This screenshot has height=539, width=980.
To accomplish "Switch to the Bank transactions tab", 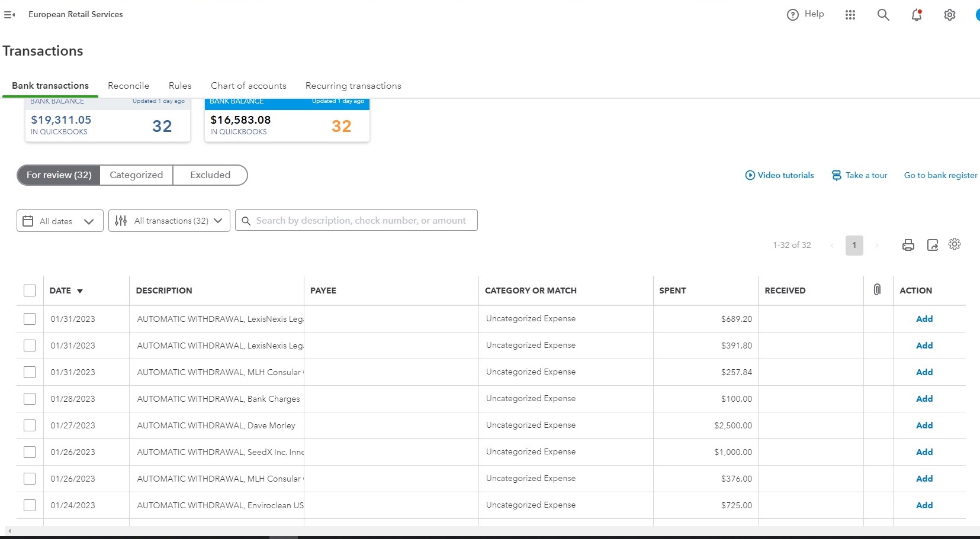I will [50, 86].
